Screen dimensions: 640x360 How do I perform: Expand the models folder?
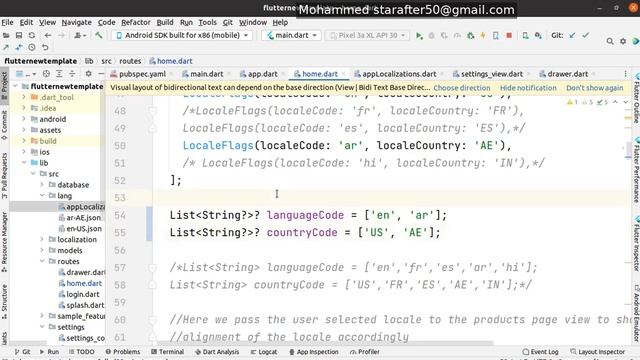(42, 251)
